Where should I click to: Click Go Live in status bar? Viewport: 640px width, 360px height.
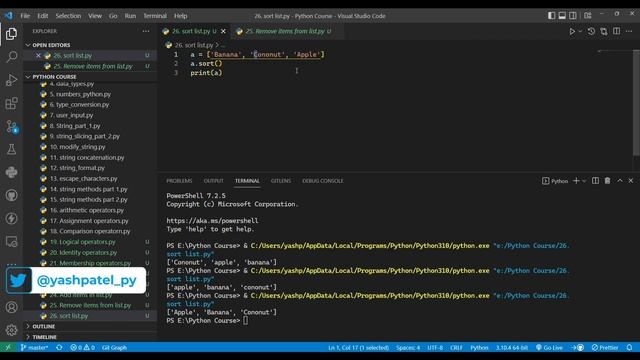pos(549,348)
